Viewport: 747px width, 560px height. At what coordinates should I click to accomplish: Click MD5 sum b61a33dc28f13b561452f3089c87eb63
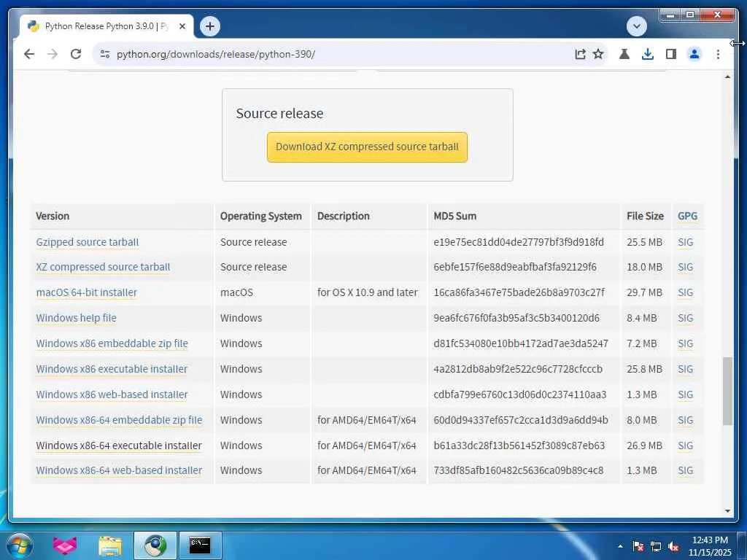519,446
